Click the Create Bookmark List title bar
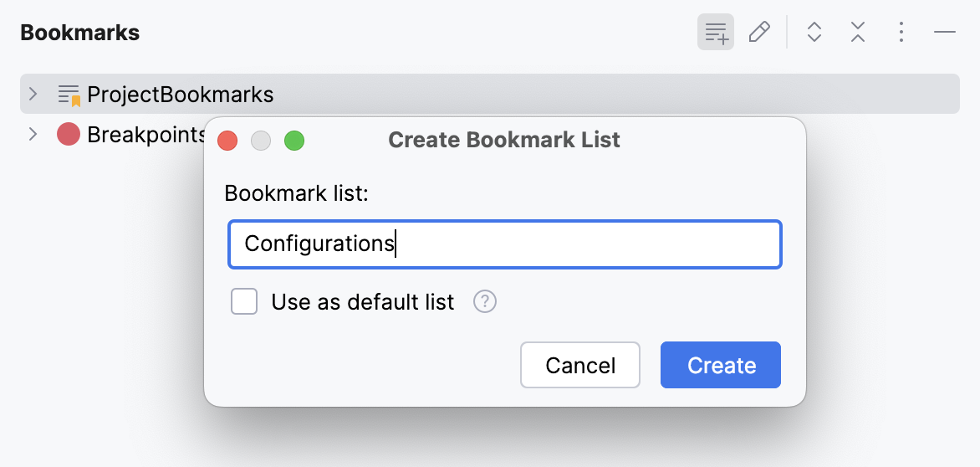Screen dimensions: 980x467 point(504,140)
